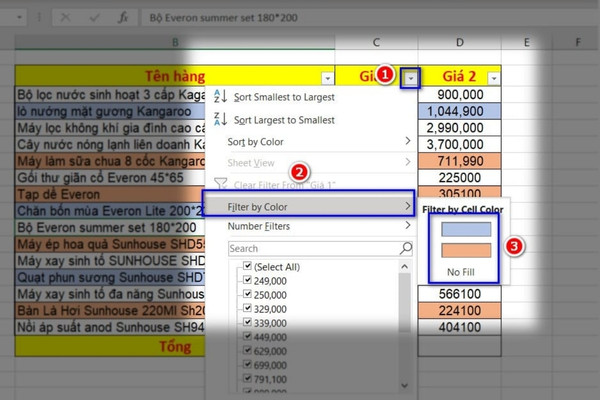Select column E header
600x400 pixels.
coord(527,42)
